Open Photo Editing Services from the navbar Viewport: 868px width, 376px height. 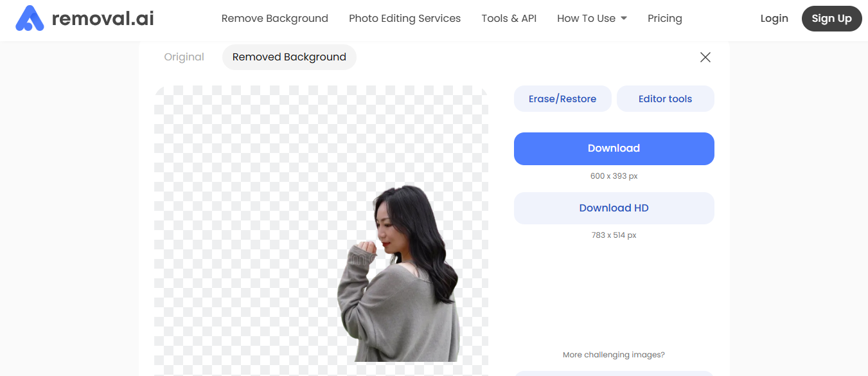404,19
